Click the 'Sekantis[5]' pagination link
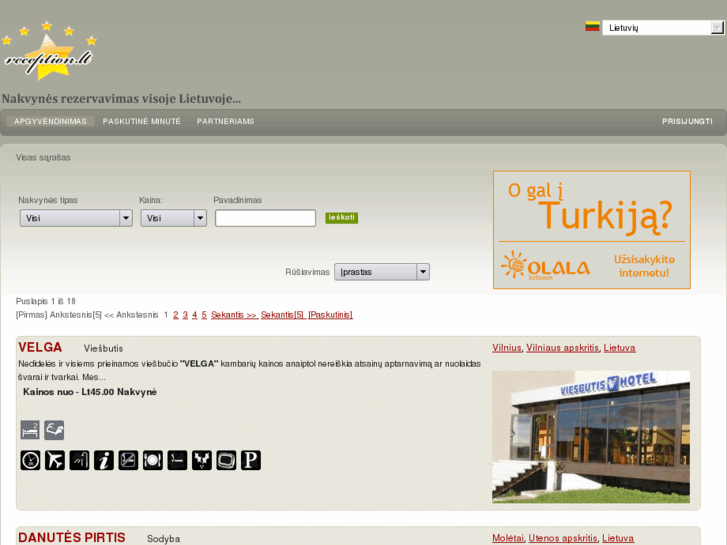The height and width of the screenshot is (545, 727). pos(282,315)
